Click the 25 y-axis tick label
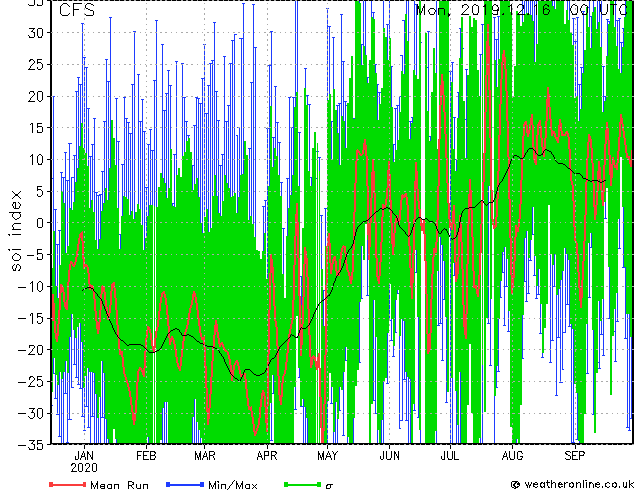This screenshot has height=490, width=634. (36, 65)
